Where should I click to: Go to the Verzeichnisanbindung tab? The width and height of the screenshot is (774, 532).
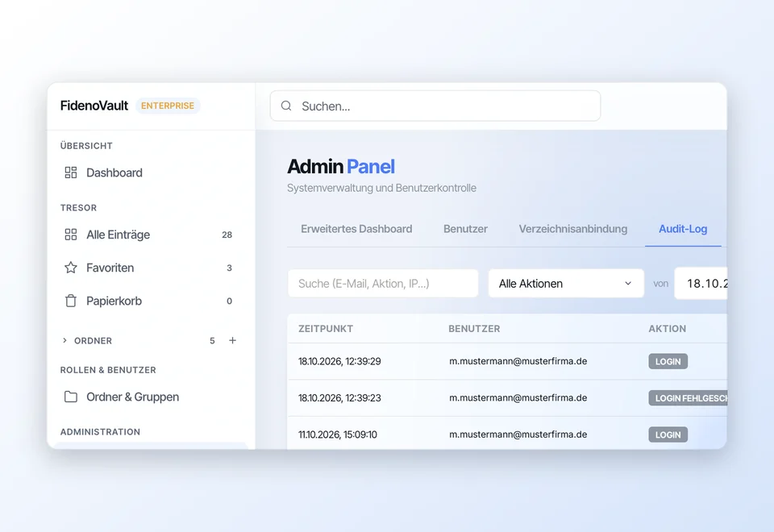coord(573,229)
